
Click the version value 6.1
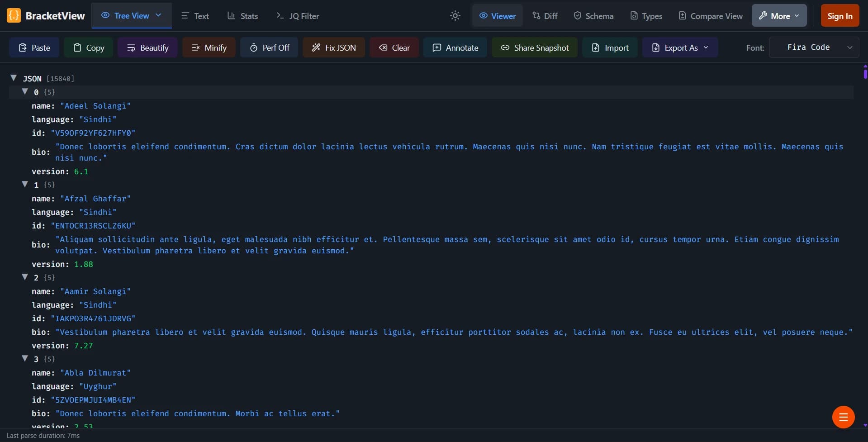pos(81,171)
